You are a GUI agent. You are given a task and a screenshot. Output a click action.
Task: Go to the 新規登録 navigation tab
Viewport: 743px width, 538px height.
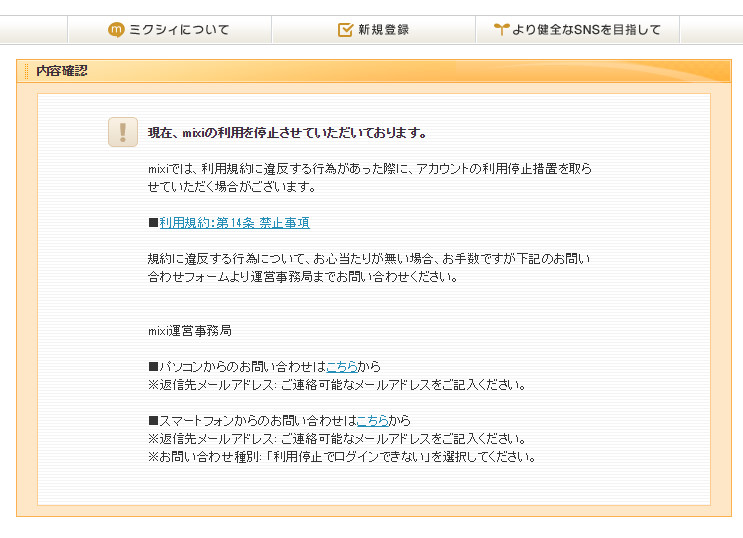click(373, 30)
